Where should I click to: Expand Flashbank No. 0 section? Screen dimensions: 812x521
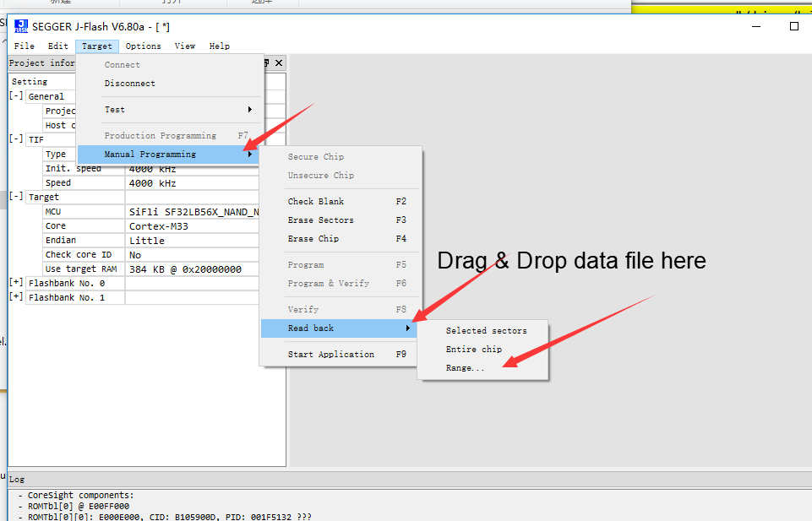pos(16,283)
